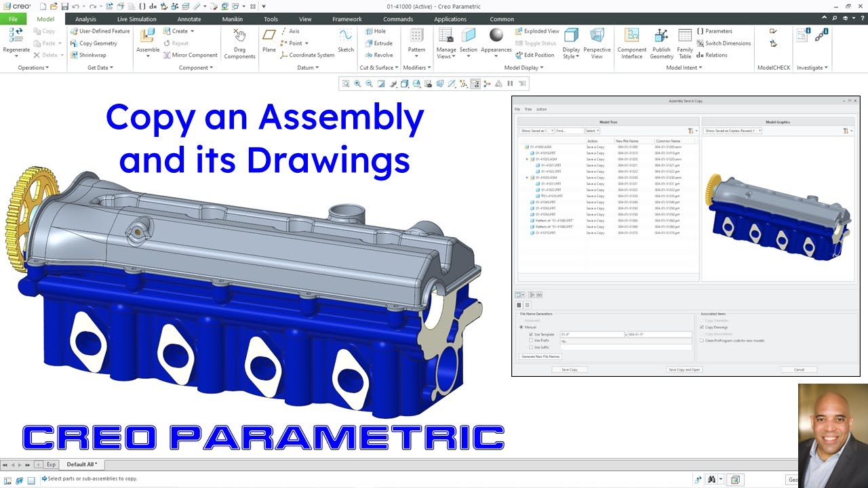Image resolution: width=868 pixels, height=488 pixels.
Task: Open the Investigate group dropdown
Action: click(812, 68)
